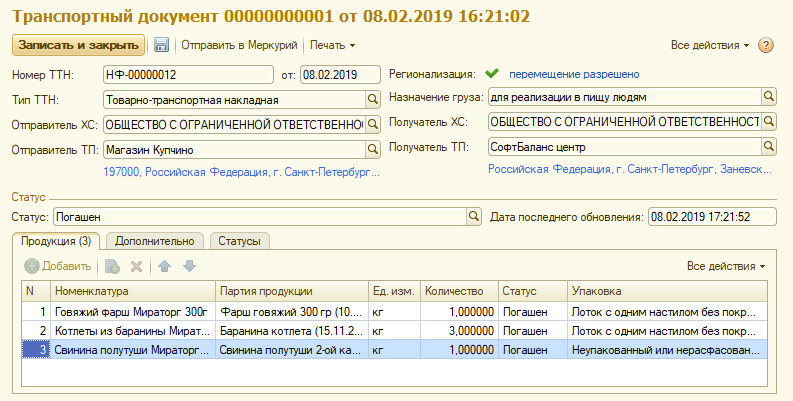Switch to the Статусы tab
The image size is (793, 401).
point(241,241)
